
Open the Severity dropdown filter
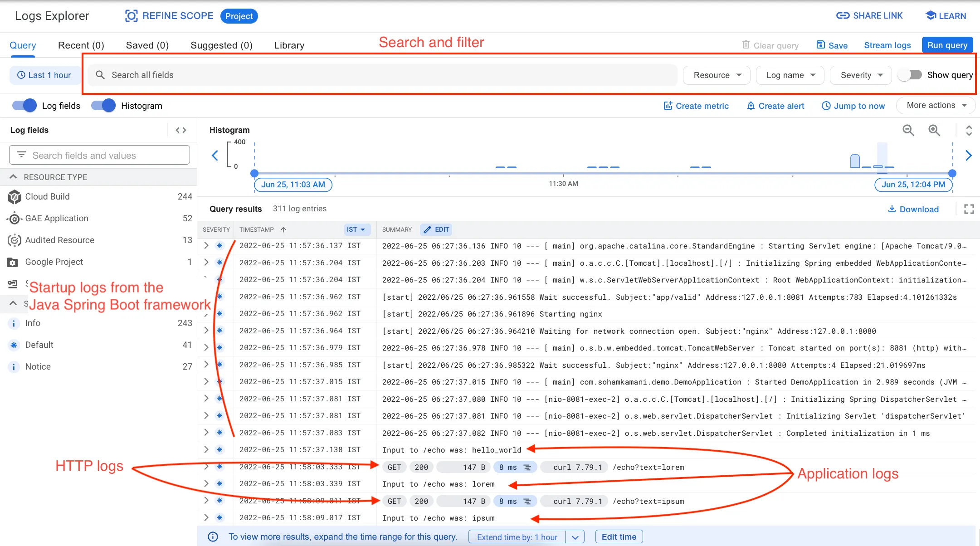860,75
